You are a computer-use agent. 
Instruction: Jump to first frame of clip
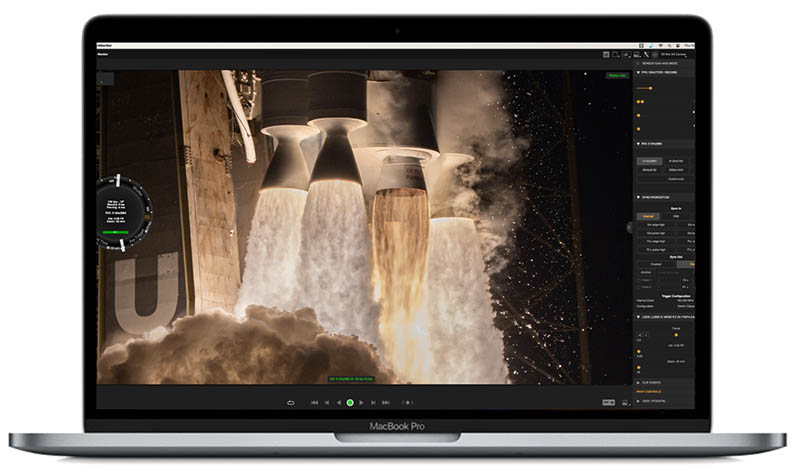[314, 403]
